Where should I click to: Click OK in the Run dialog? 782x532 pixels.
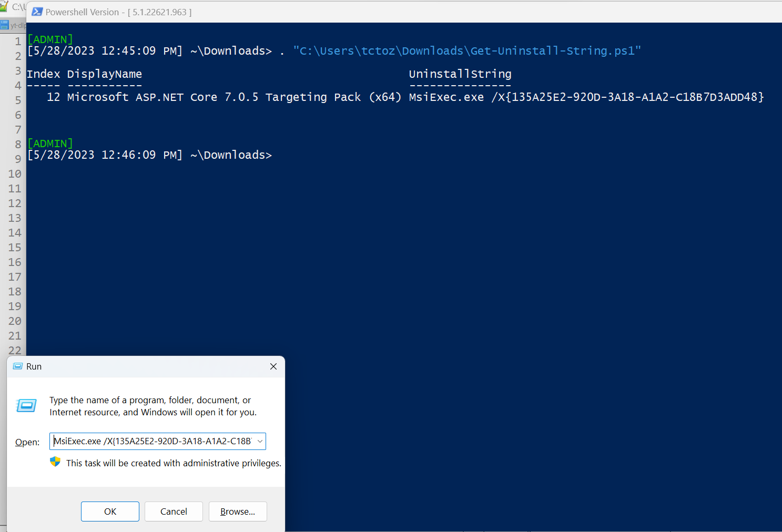click(x=110, y=511)
